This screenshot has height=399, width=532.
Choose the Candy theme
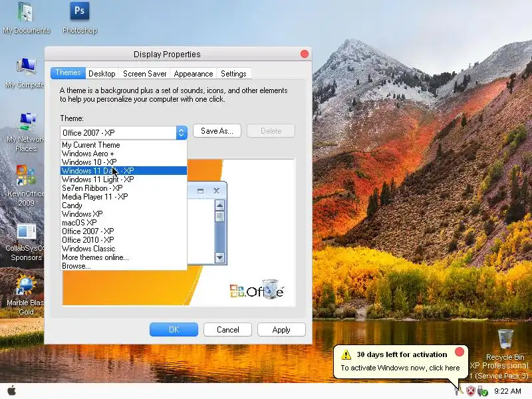click(124, 205)
